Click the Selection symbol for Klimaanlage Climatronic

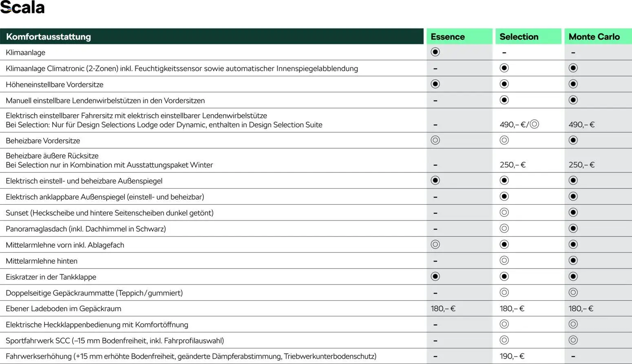(504, 68)
